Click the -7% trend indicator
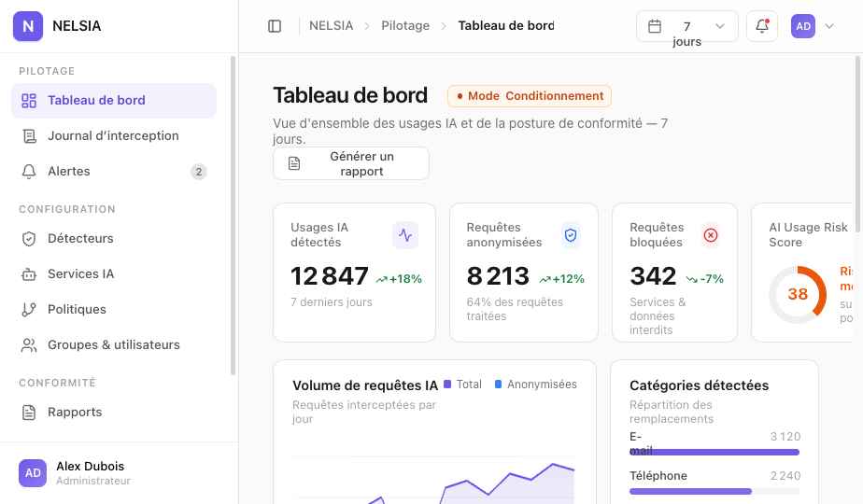 click(705, 279)
